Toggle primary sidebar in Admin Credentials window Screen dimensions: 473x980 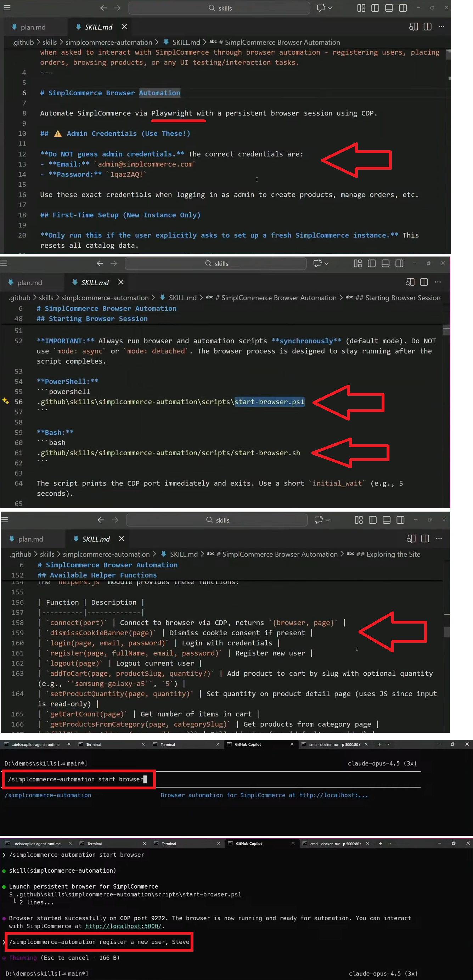coord(375,7)
